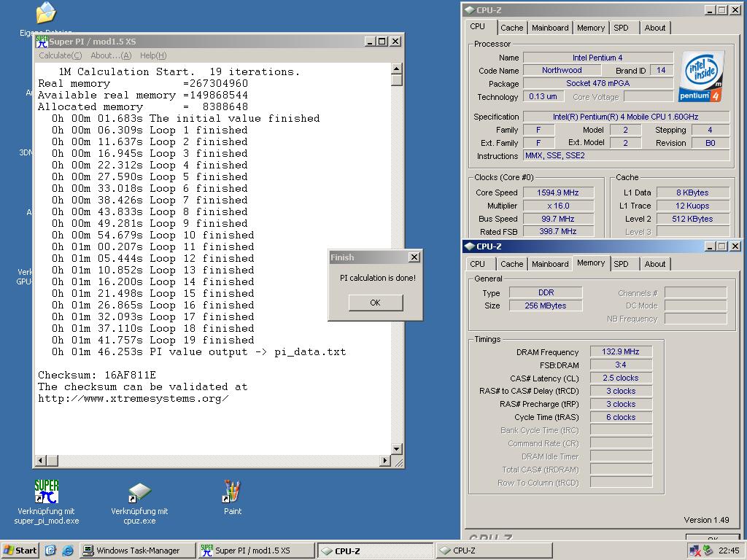Open the Start menu

coord(20,551)
